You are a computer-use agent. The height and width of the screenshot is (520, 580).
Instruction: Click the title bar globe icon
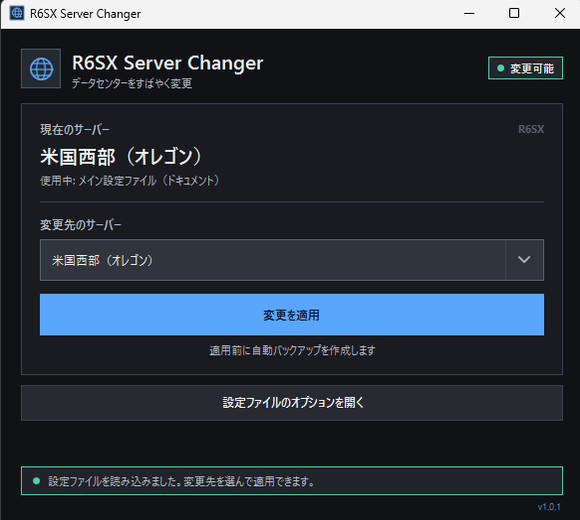tap(17, 13)
